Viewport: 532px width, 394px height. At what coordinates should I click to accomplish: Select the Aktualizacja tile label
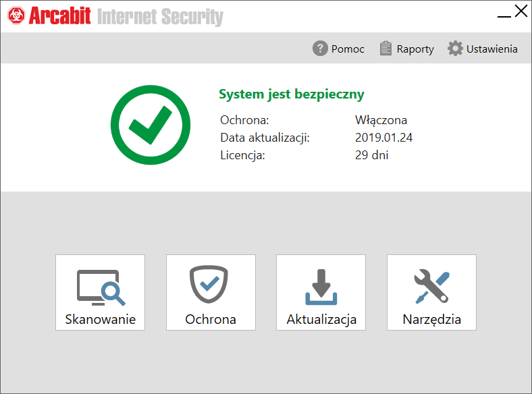pyautogui.click(x=321, y=320)
